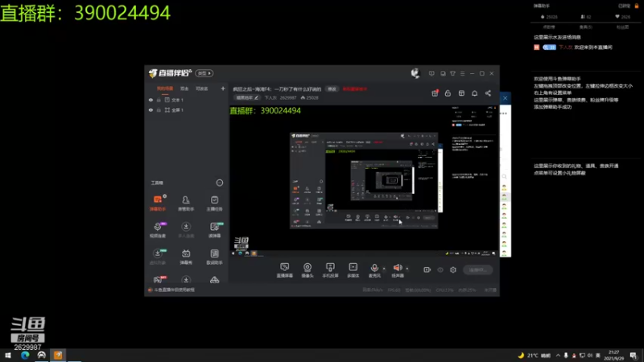Show hidden system tray icons chevron

[x=558, y=356]
